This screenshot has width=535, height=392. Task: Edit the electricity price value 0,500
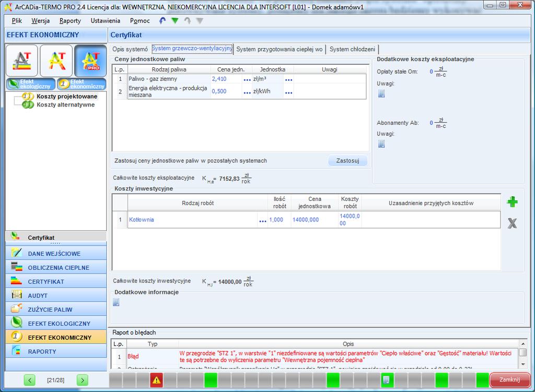click(x=219, y=91)
